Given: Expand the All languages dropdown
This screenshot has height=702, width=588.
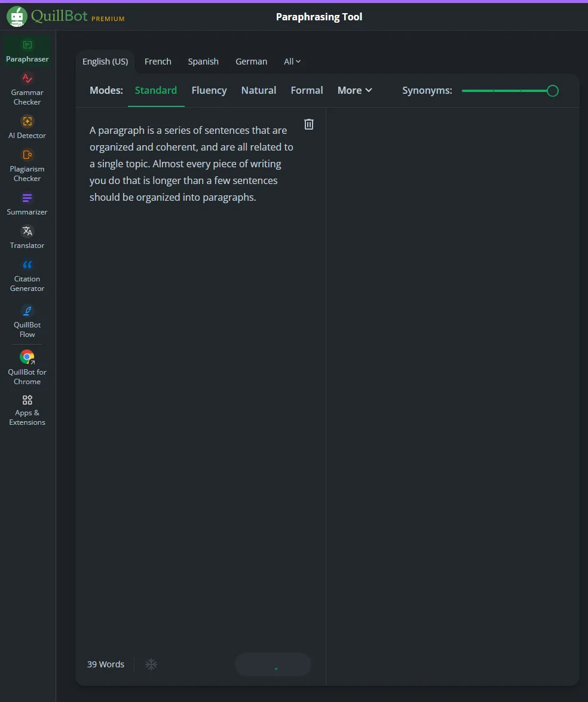Looking at the screenshot, I should [x=292, y=62].
